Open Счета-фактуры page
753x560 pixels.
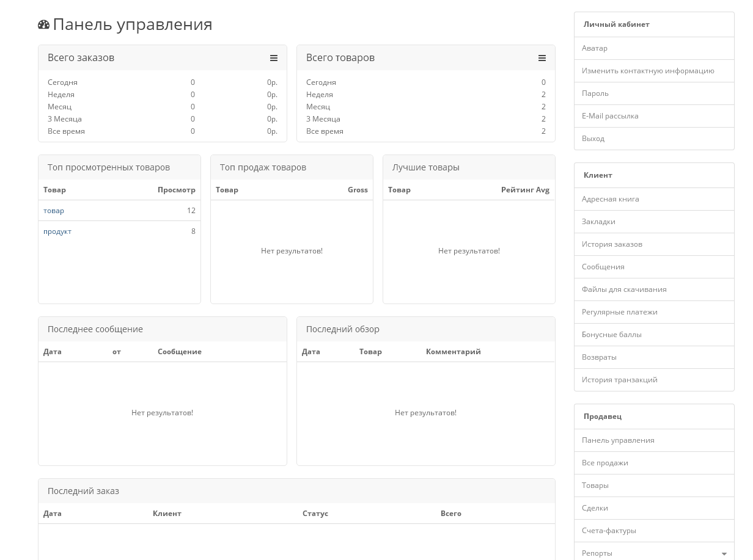coord(609,531)
